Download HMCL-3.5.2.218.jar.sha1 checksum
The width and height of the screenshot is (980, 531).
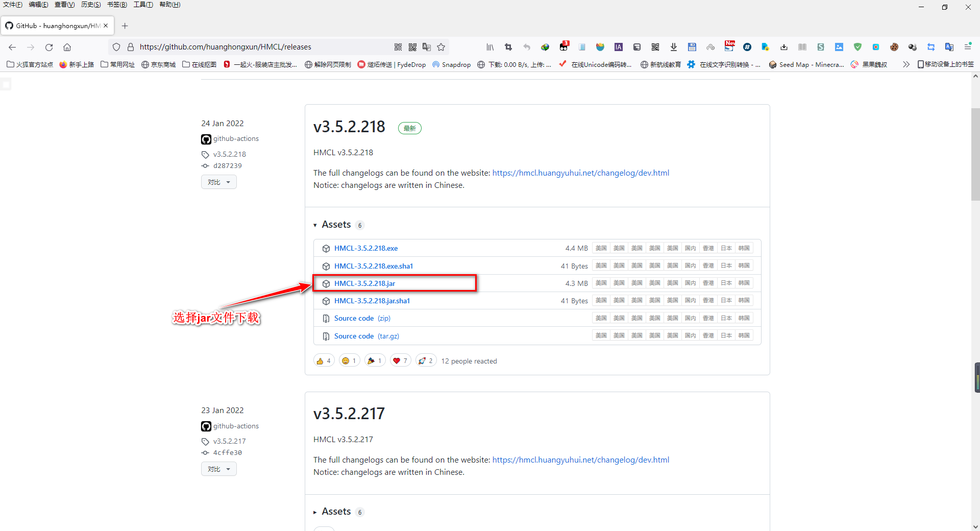(372, 301)
